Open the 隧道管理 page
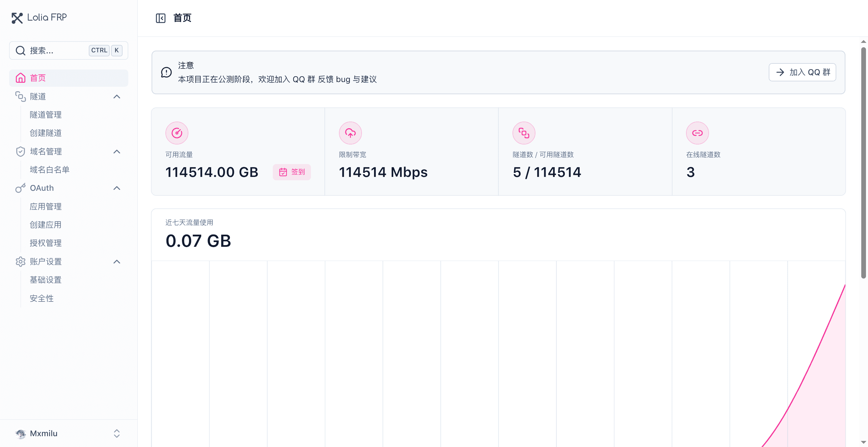868x447 pixels. coord(45,114)
